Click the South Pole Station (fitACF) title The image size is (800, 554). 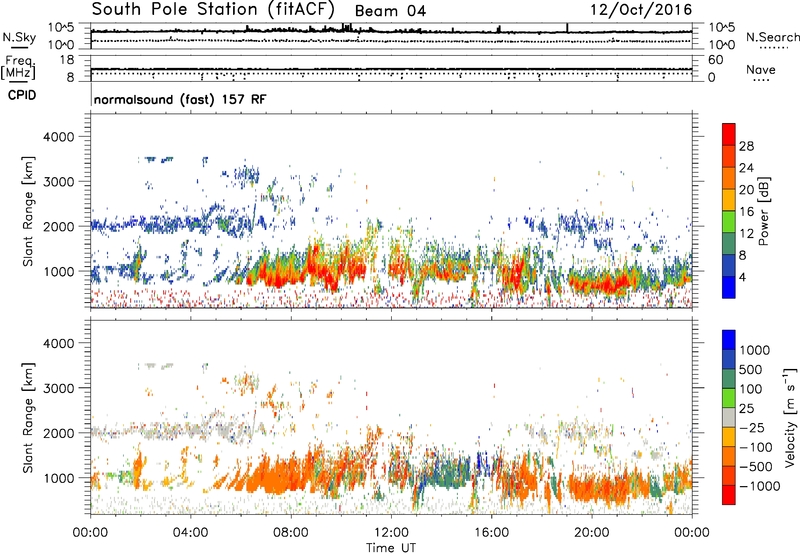tap(213, 9)
